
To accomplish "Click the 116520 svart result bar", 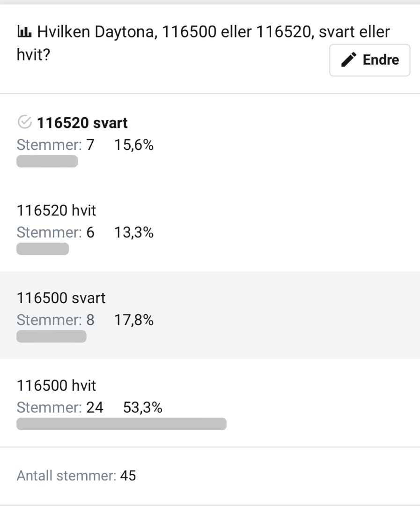I will coord(47,161).
